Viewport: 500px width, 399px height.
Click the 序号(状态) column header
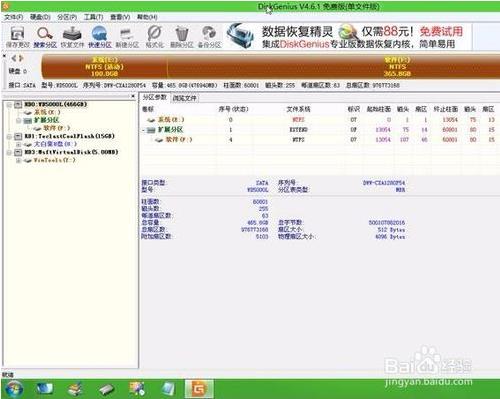tap(233, 109)
